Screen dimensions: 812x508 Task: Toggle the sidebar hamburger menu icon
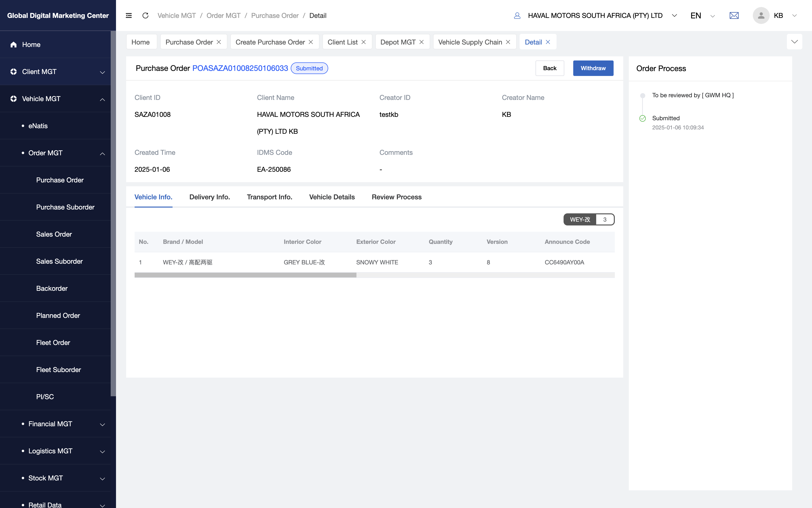point(129,15)
